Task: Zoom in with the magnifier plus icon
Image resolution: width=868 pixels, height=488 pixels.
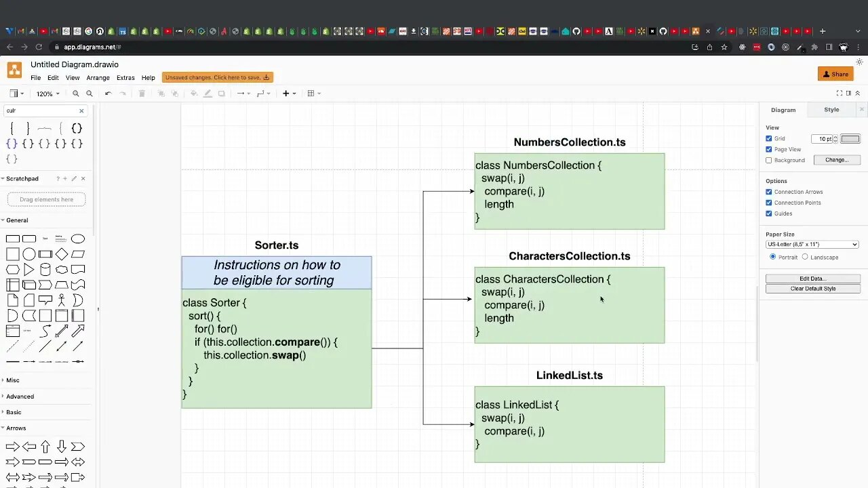Action: pyautogui.click(x=76, y=94)
